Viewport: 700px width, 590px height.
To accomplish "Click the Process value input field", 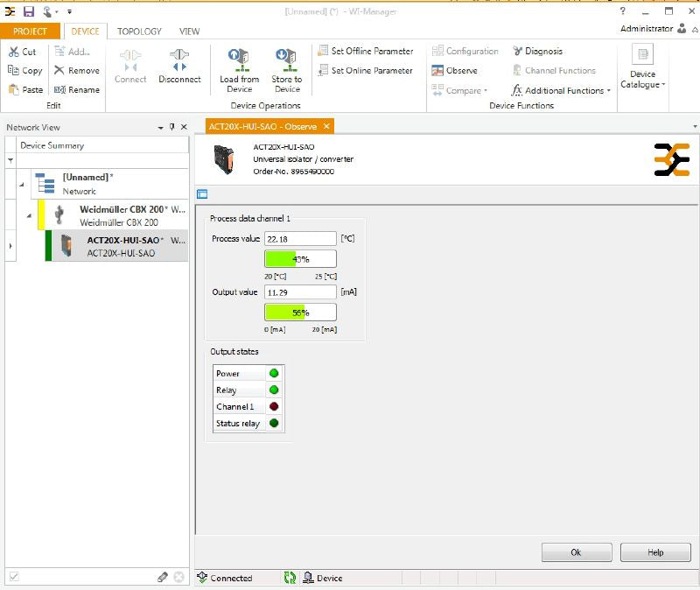I will (x=300, y=239).
